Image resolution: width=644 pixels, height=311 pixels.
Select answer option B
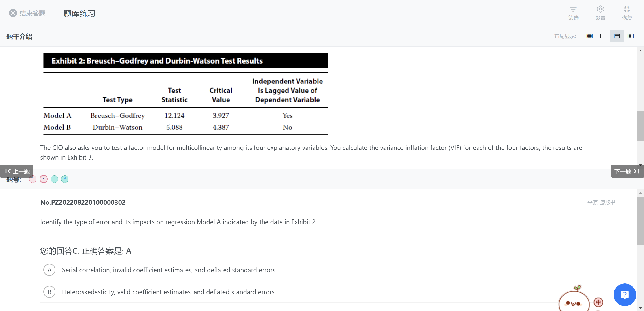[49, 292]
